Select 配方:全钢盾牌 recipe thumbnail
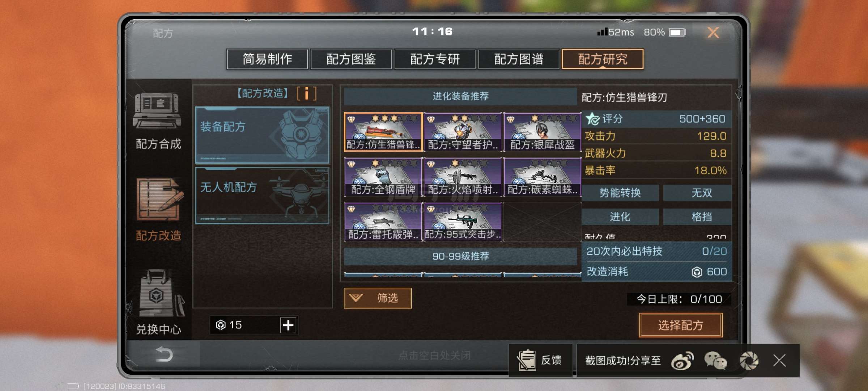This screenshot has width=868, height=391. pos(383,177)
